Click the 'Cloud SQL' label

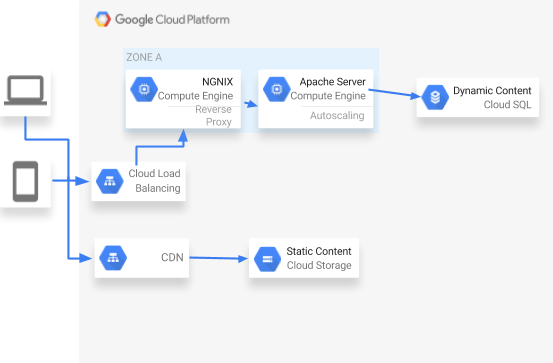[x=507, y=105]
